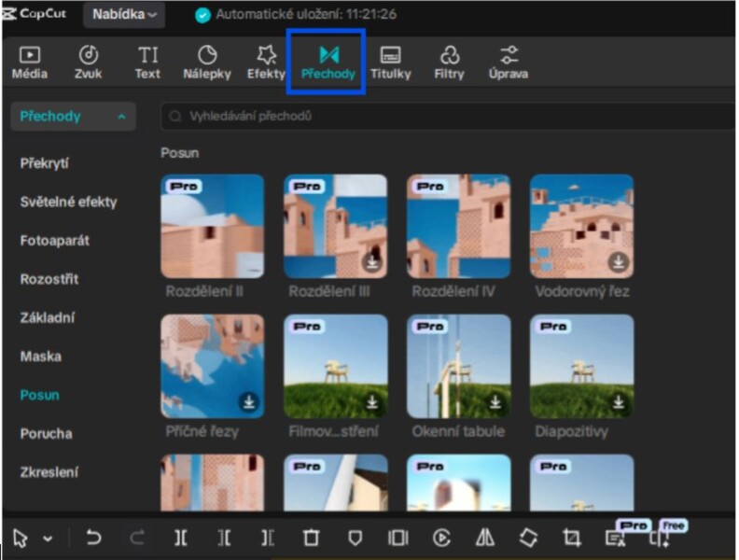Viewport: 739px width, 560px height.
Task: Download the Příčné řezy transition
Action: [x=248, y=402]
